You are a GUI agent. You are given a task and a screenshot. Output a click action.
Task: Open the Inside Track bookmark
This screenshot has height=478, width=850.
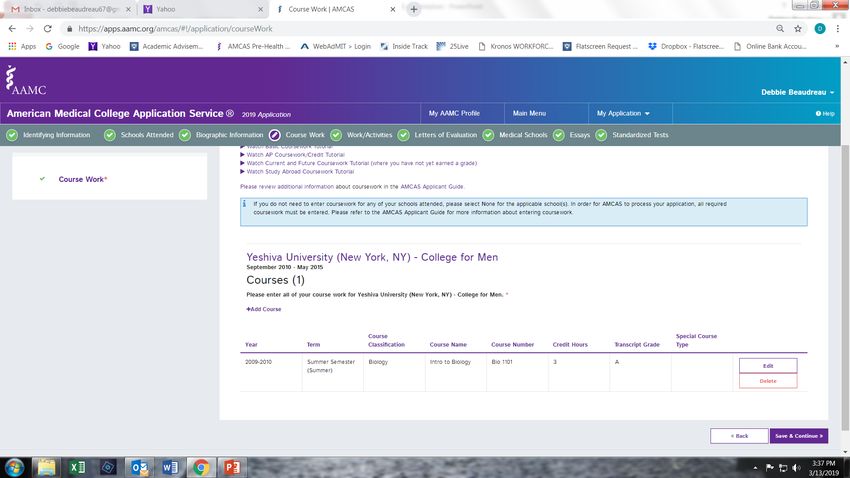pos(404,47)
